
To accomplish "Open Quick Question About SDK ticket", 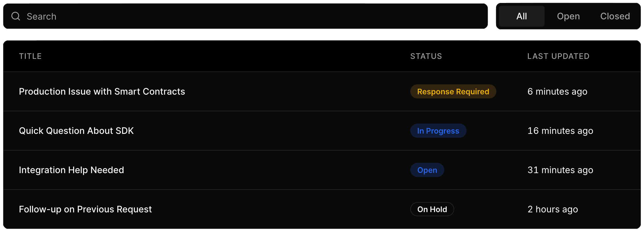I will point(76,131).
